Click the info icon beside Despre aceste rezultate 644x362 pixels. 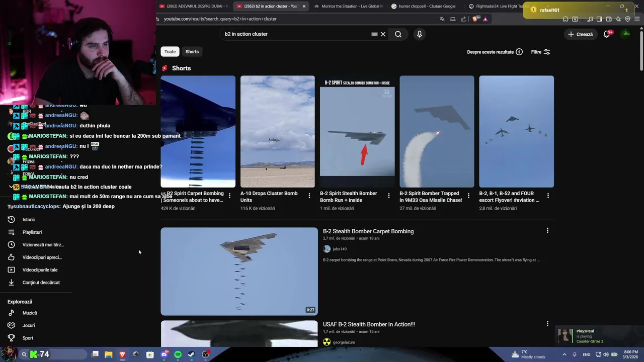[x=519, y=52]
